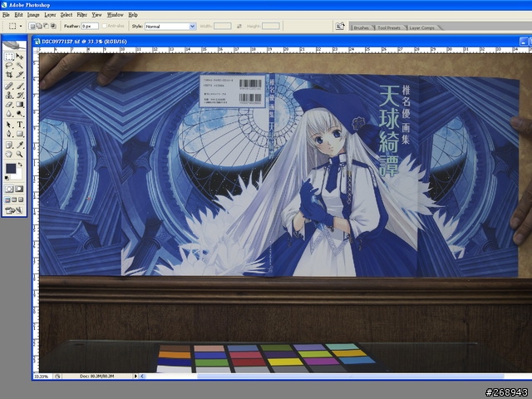Viewport: 532px width, 399px height.
Task: Switch to Quick Mask mode
Action: pyautogui.click(x=19, y=189)
